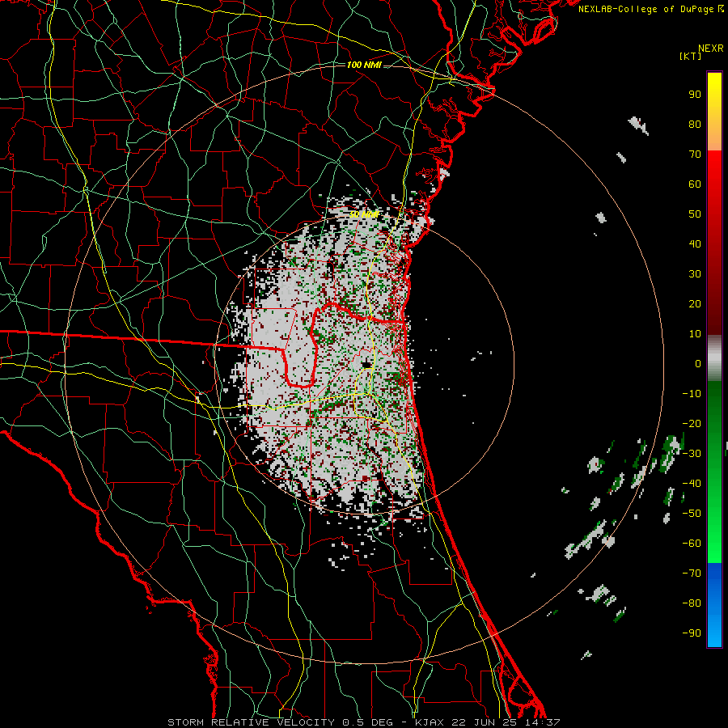Click the 20 knot colorbar label
728x728 pixels.
tap(695, 304)
